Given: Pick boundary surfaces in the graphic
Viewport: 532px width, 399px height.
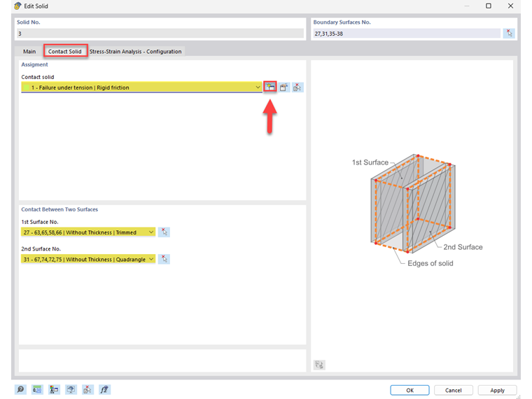Looking at the screenshot, I should point(509,34).
